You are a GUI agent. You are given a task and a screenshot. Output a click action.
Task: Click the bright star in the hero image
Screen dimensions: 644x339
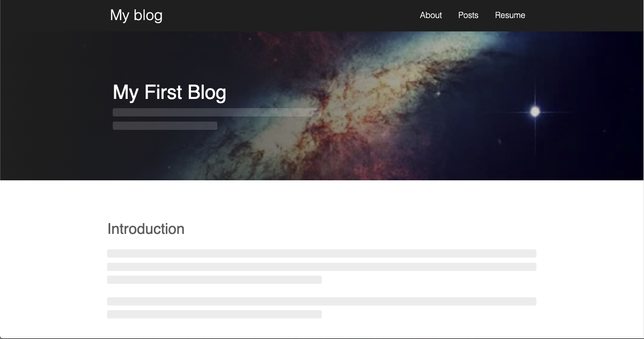[x=534, y=111]
